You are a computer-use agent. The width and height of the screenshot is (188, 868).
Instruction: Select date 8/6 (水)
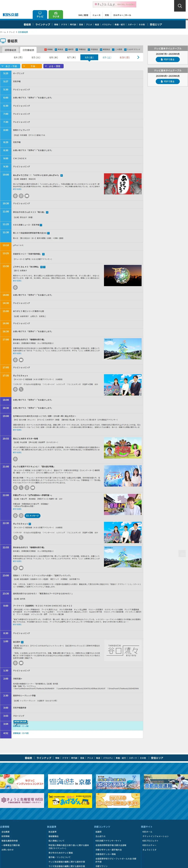pyautogui.click(x=54, y=57)
